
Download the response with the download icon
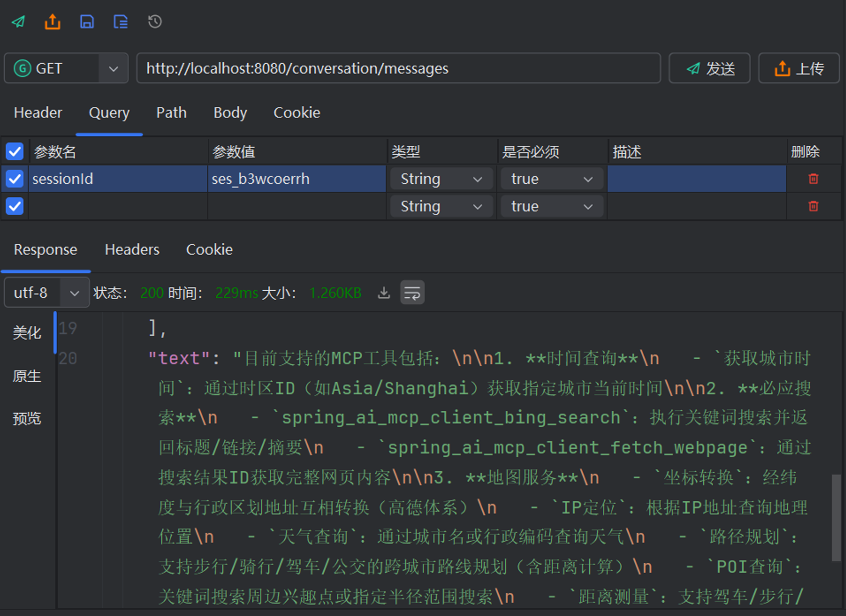[x=384, y=293]
